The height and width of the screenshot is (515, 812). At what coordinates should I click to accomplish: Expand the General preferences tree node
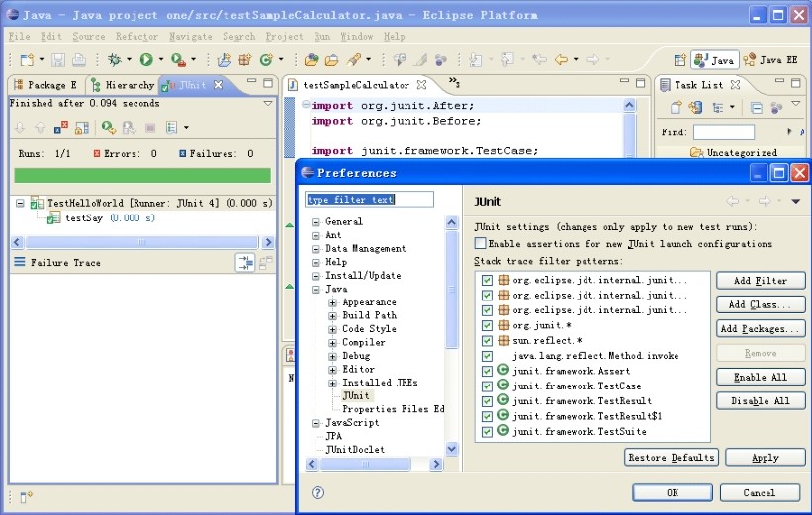[316, 222]
